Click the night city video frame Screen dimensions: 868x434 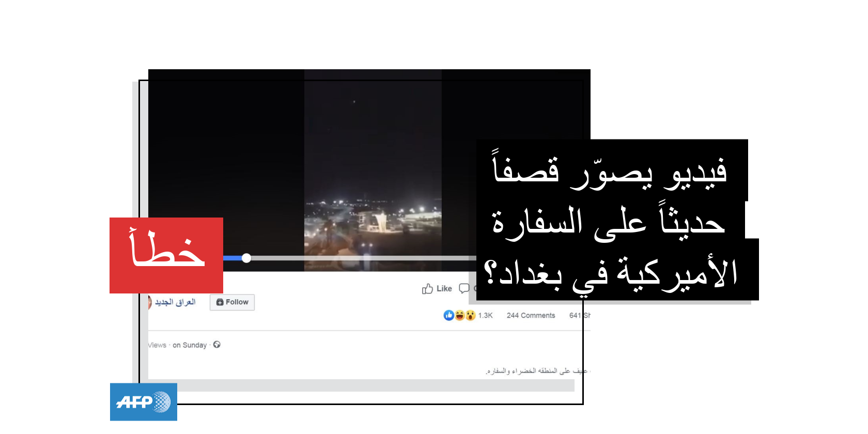click(373, 171)
